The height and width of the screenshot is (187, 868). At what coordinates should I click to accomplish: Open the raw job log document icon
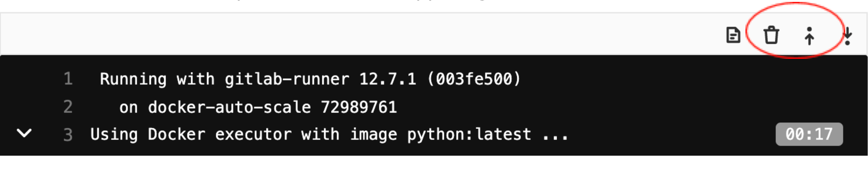(x=733, y=35)
